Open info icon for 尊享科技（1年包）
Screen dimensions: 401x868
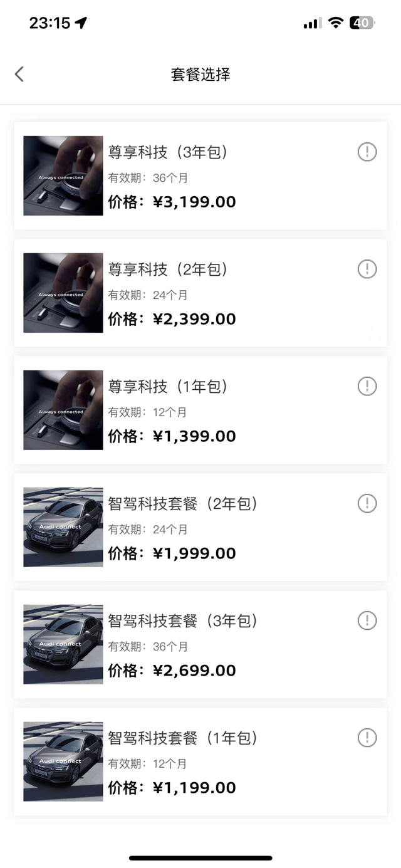367,386
